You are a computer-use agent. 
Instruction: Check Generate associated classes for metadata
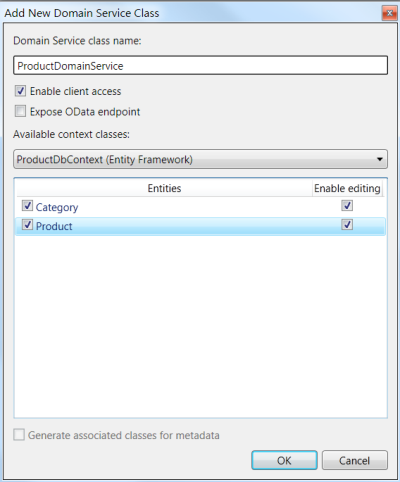(x=19, y=435)
